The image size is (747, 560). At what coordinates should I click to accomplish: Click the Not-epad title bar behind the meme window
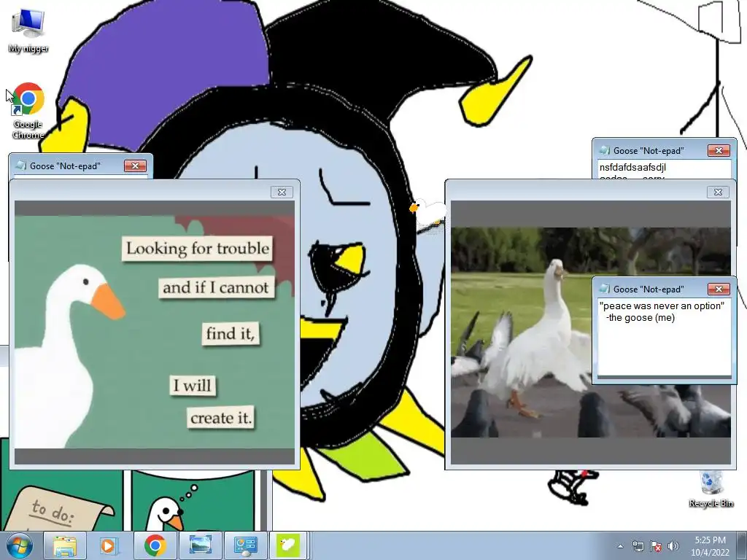[x=65, y=166]
